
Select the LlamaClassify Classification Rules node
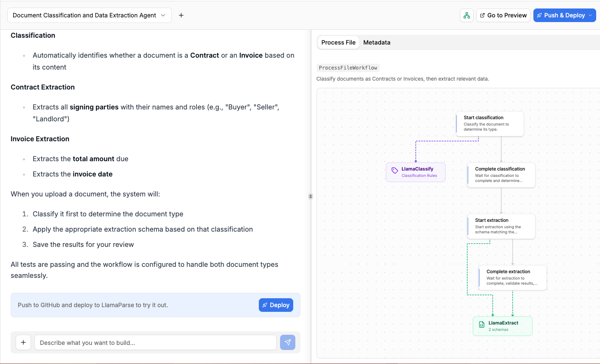pos(415,172)
